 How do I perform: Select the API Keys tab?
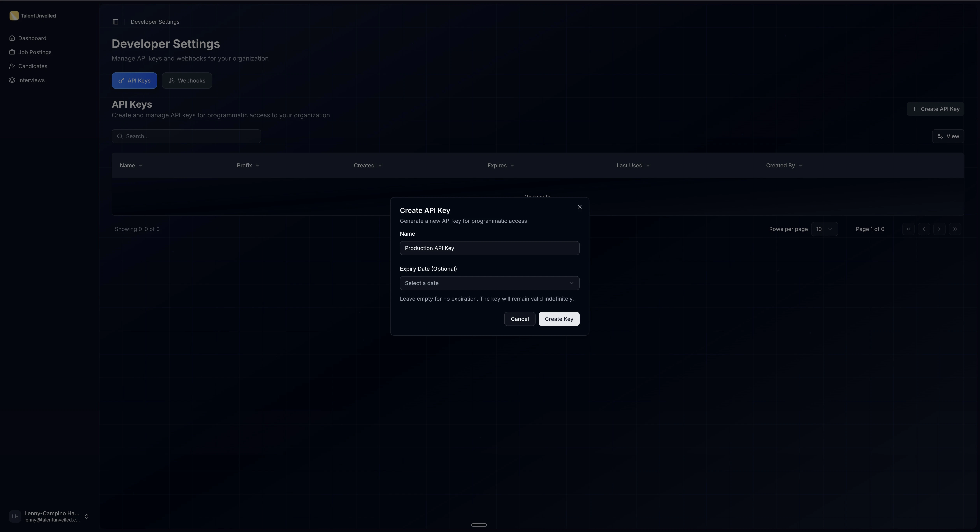pyautogui.click(x=134, y=80)
